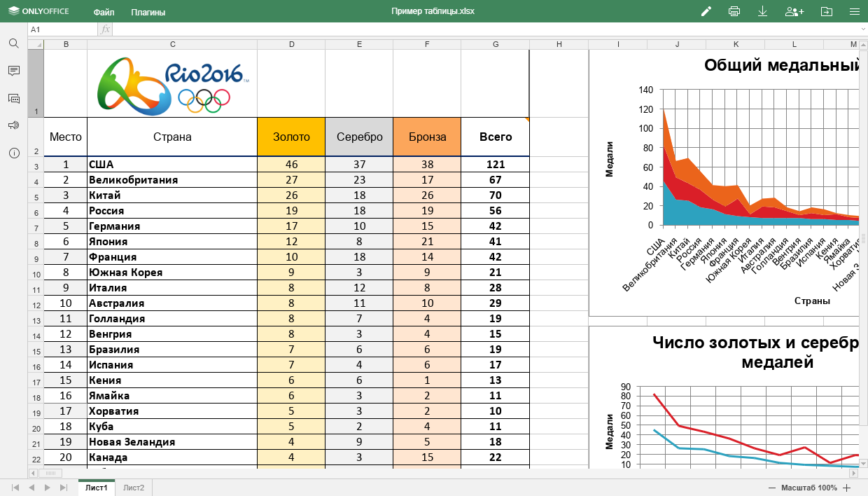Select the Всего header cell

click(x=496, y=137)
